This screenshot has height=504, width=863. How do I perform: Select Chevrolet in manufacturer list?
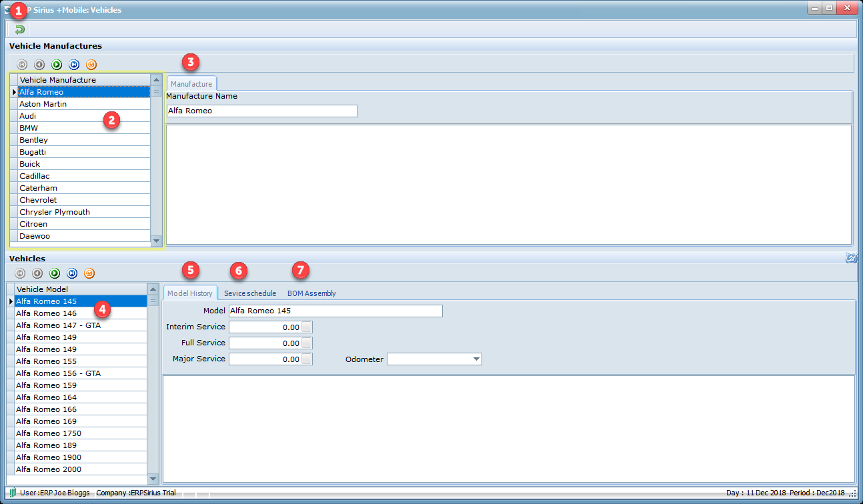(x=84, y=200)
